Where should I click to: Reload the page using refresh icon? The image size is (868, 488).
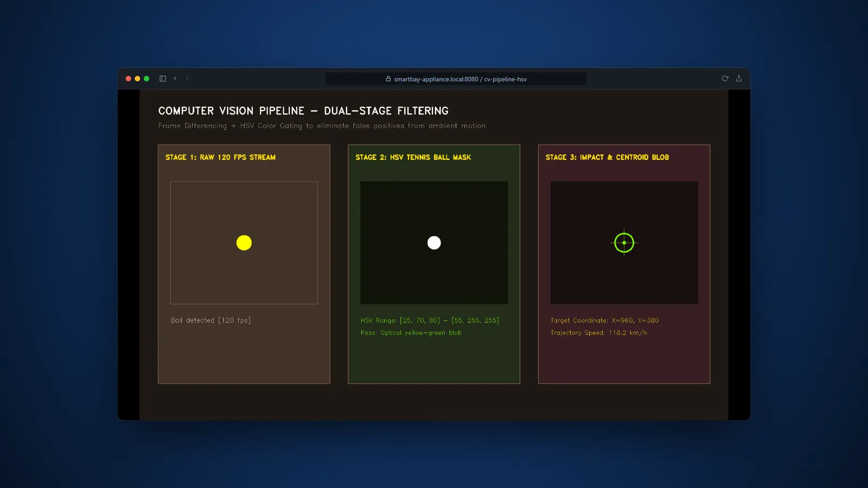click(x=725, y=79)
